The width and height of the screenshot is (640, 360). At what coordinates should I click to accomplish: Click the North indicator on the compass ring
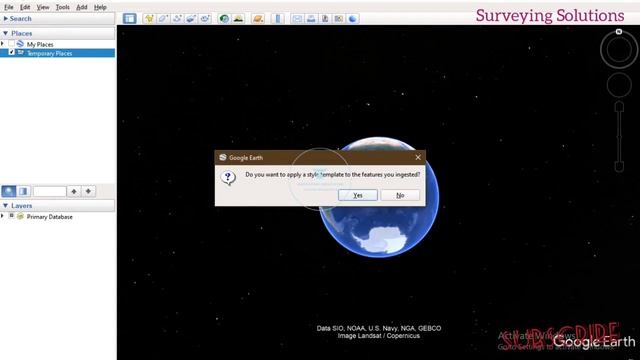(619, 31)
